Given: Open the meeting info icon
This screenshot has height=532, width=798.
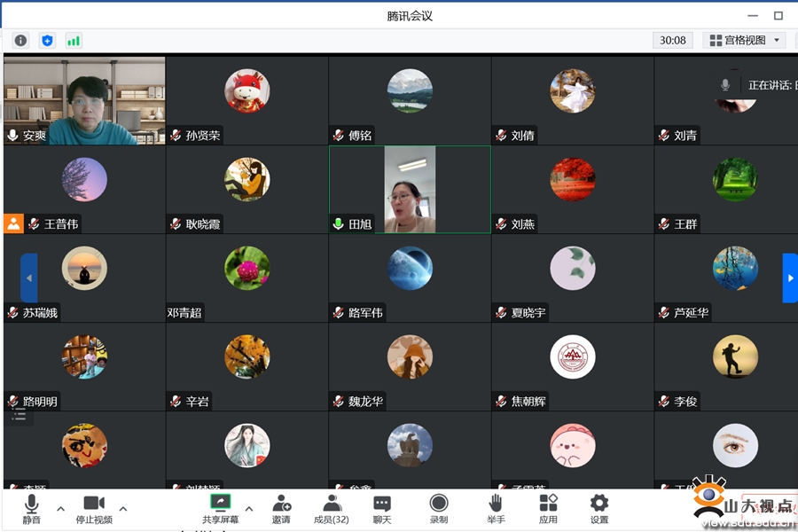Looking at the screenshot, I should pos(21,41).
